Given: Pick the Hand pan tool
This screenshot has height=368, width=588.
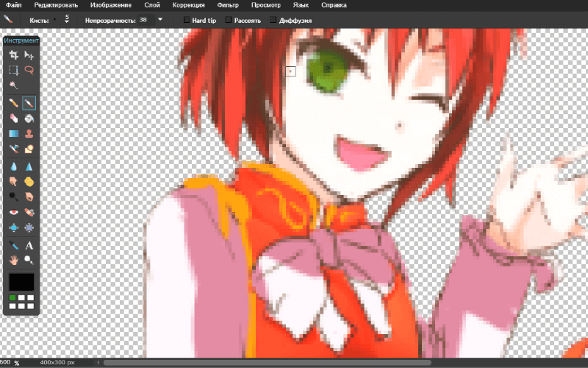Looking at the screenshot, I should [13, 260].
